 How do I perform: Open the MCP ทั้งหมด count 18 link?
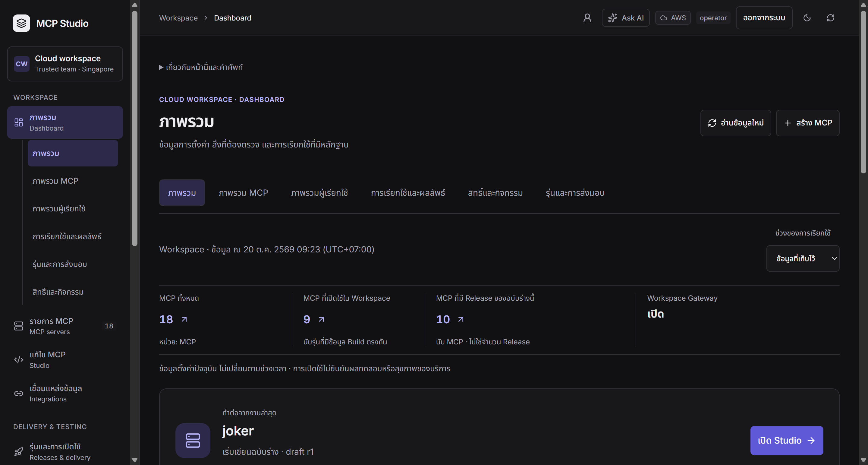173,319
